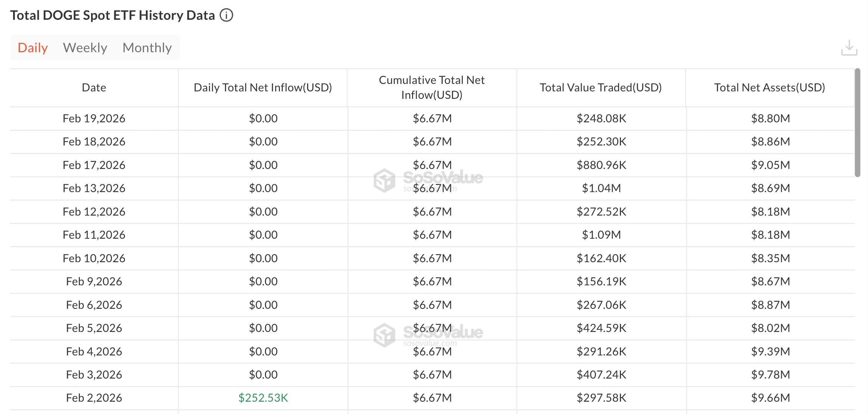Click the $1.09M value traded cell
Image resolution: width=868 pixels, height=414 pixels.
(601, 235)
